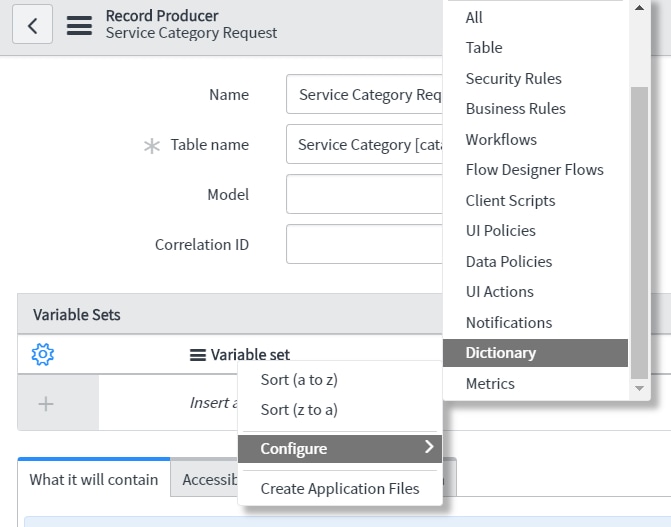Open Client Scripts configuration
Viewport: 671px width, 527px height.
pyautogui.click(x=511, y=200)
